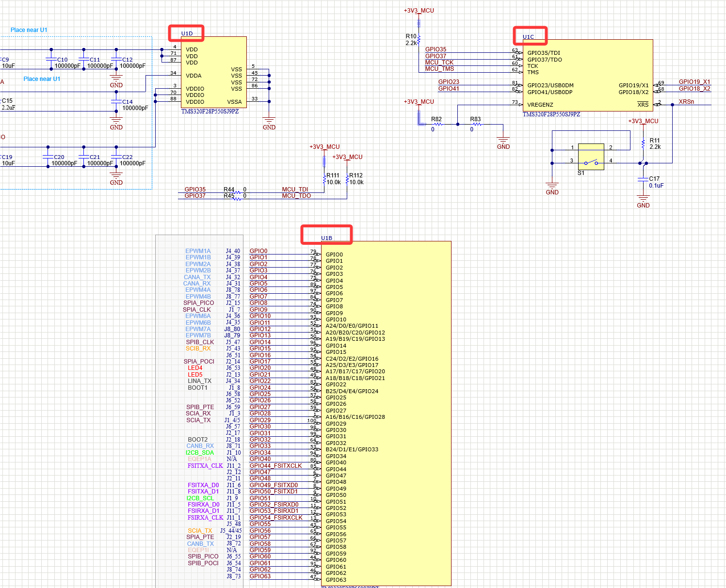Viewport: 726px width, 588px height.
Task: Click the J4_40 header pin label
Action: [233, 251]
